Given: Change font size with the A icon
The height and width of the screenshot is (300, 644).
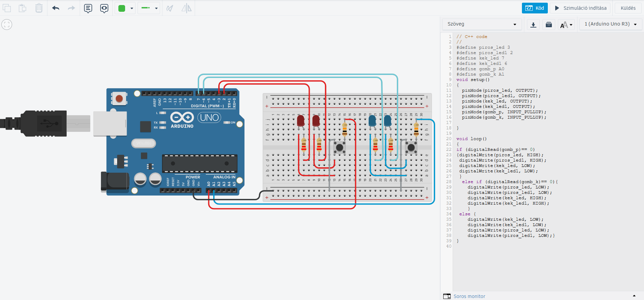Looking at the screenshot, I should pos(566,25).
